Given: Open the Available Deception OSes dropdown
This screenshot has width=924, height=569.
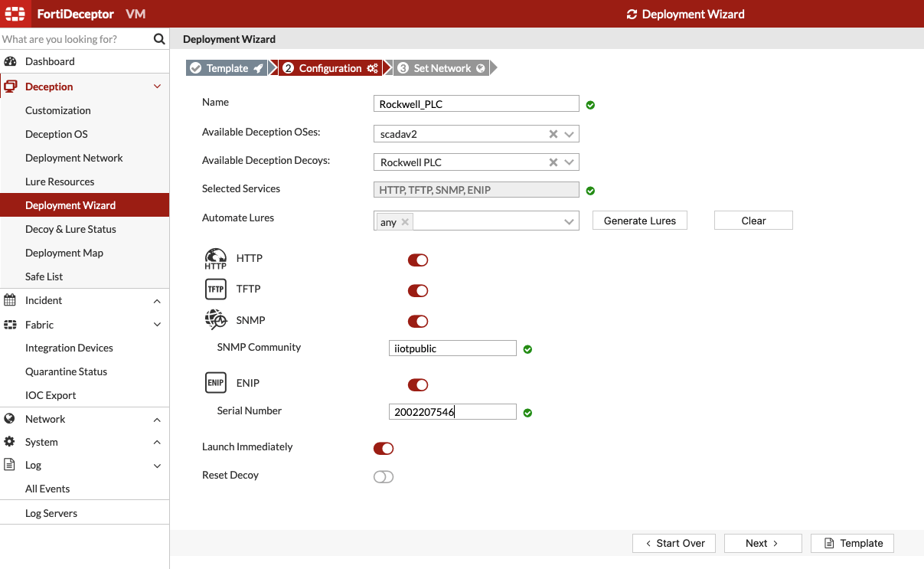Looking at the screenshot, I should coord(569,133).
